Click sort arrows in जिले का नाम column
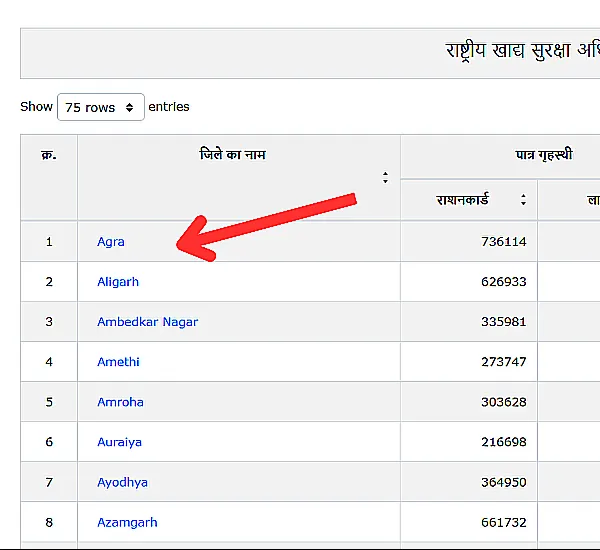The image size is (600, 550). 385,178
